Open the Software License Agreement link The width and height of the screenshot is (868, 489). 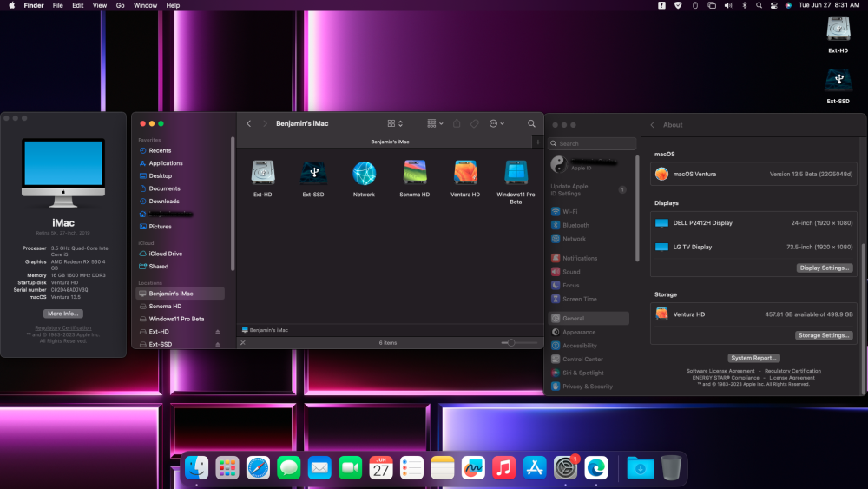(x=720, y=371)
